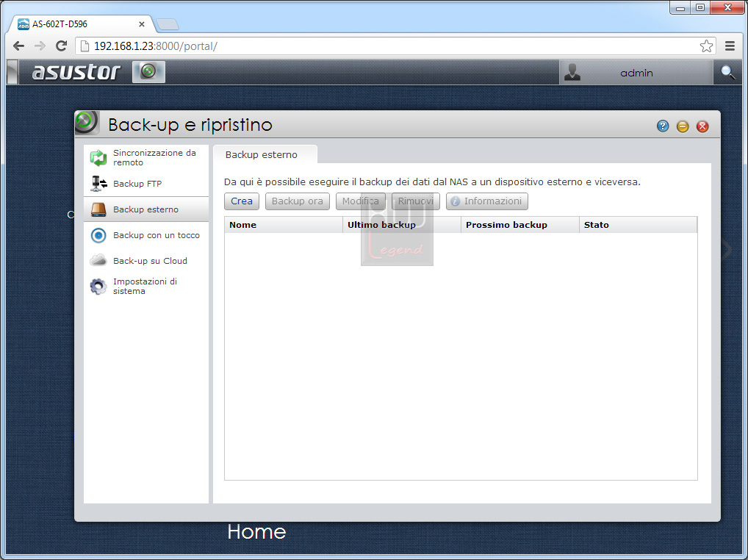The image size is (748, 560).
Task: Click the Backup ora button
Action: pyautogui.click(x=297, y=201)
